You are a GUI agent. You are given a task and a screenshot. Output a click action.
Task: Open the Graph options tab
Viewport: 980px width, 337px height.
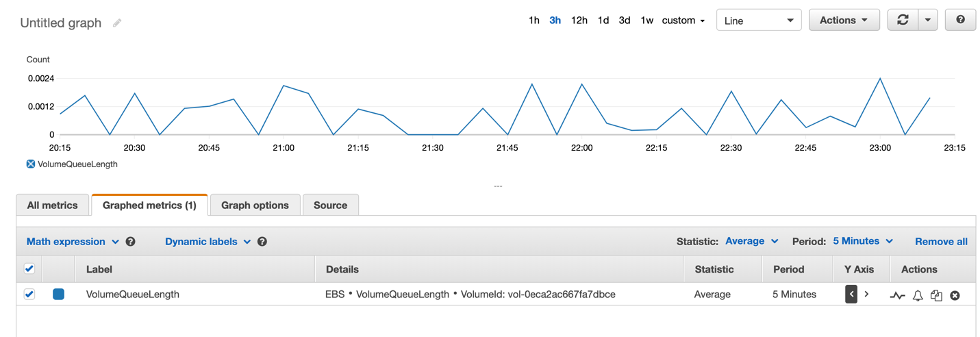[255, 205]
